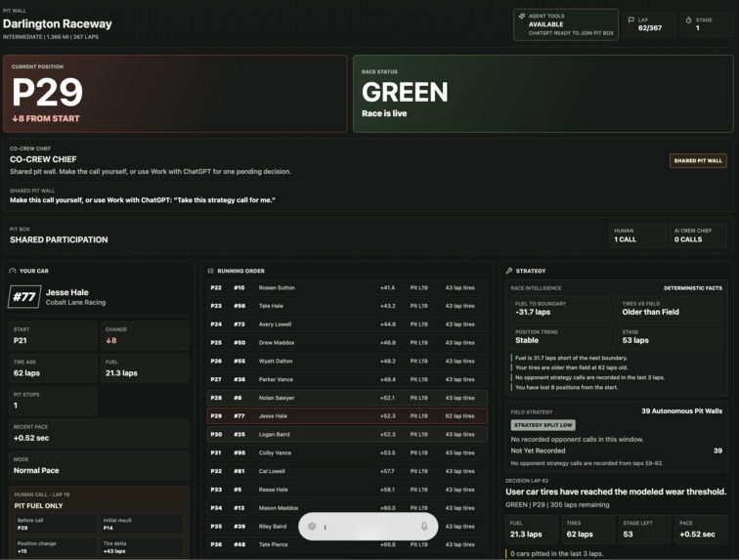Viewport: 739px width, 560px height.
Task: Click the Darlington Raceway title
Action: click(x=58, y=23)
